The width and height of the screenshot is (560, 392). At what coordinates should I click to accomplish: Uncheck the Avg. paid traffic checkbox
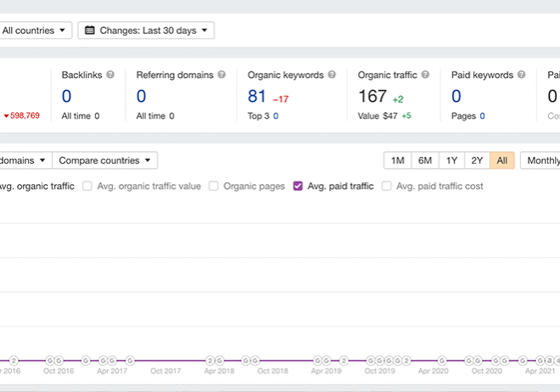298,186
